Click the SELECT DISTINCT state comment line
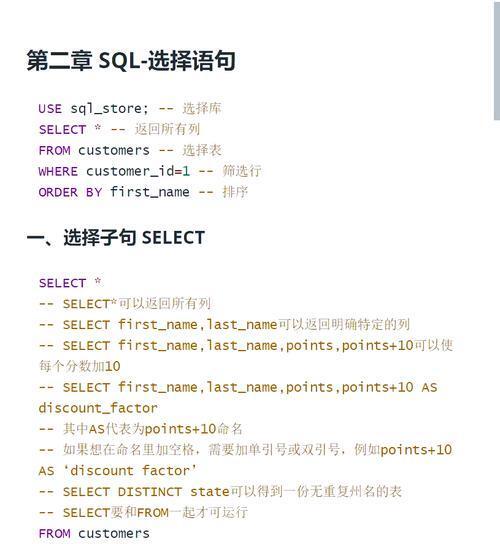This screenshot has width=500, height=544. pos(221,492)
